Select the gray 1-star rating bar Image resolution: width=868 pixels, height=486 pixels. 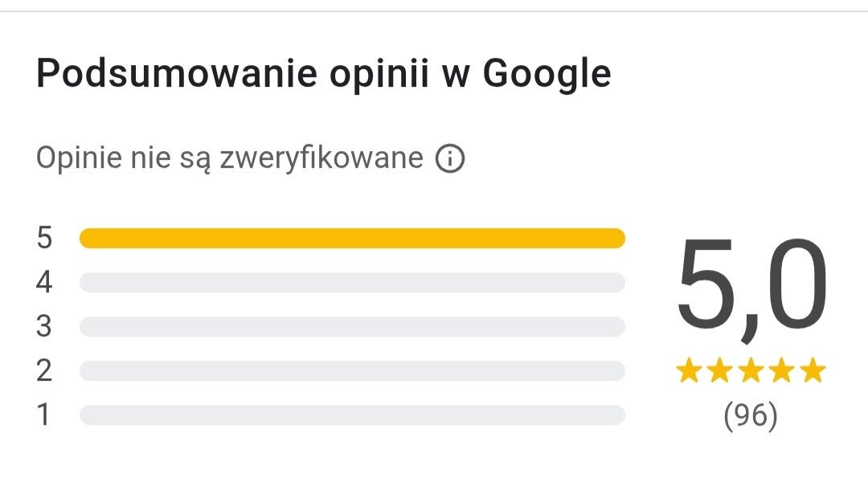point(352,415)
